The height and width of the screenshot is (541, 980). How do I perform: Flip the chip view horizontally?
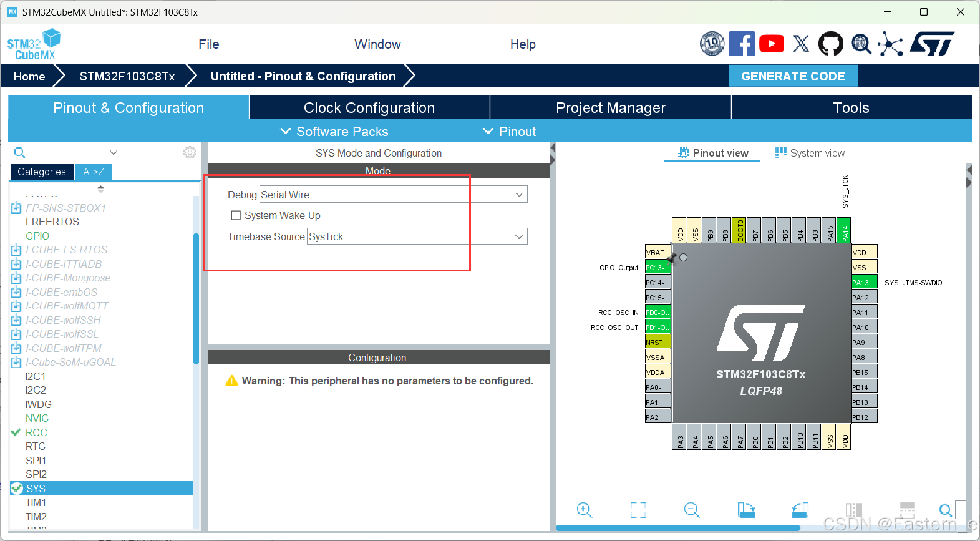pyautogui.click(x=854, y=510)
